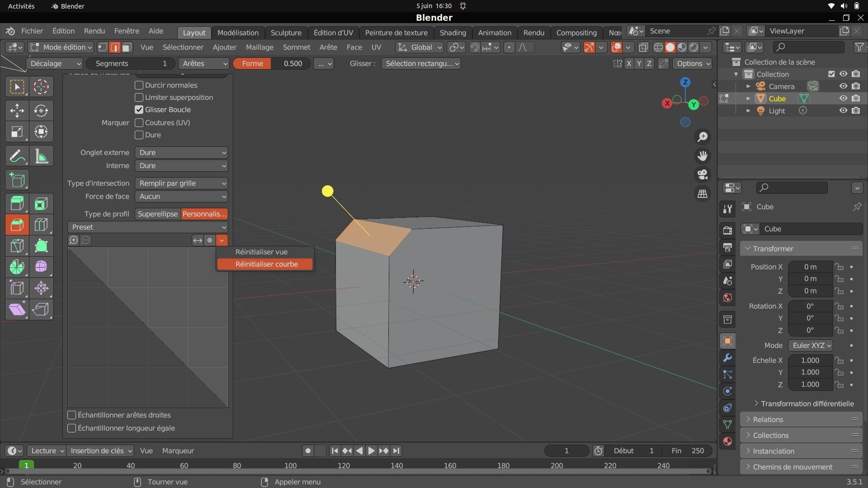Open the Décalage width type dropdown
Image resolution: width=868 pixels, height=488 pixels.
[55, 64]
